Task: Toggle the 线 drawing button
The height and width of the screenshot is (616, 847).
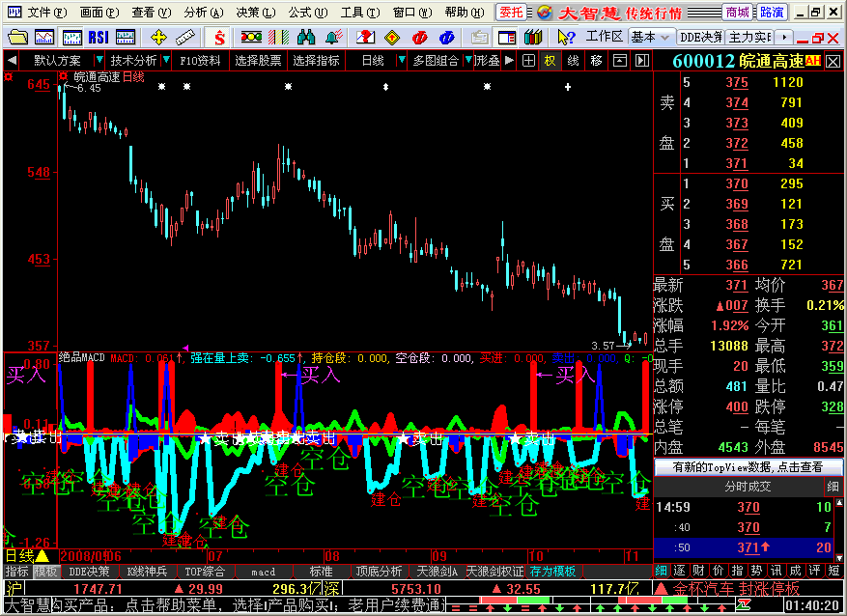Action: pos(573,61)
